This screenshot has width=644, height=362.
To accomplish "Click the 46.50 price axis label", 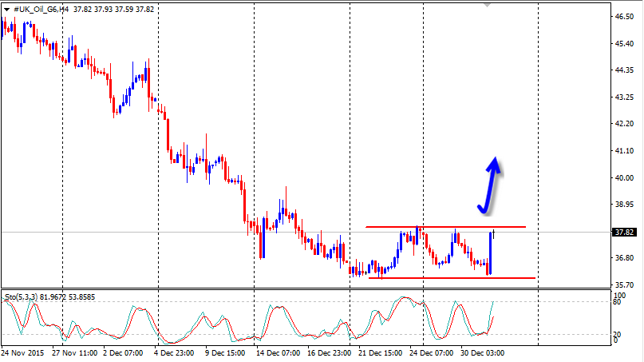I will [624, 17].
